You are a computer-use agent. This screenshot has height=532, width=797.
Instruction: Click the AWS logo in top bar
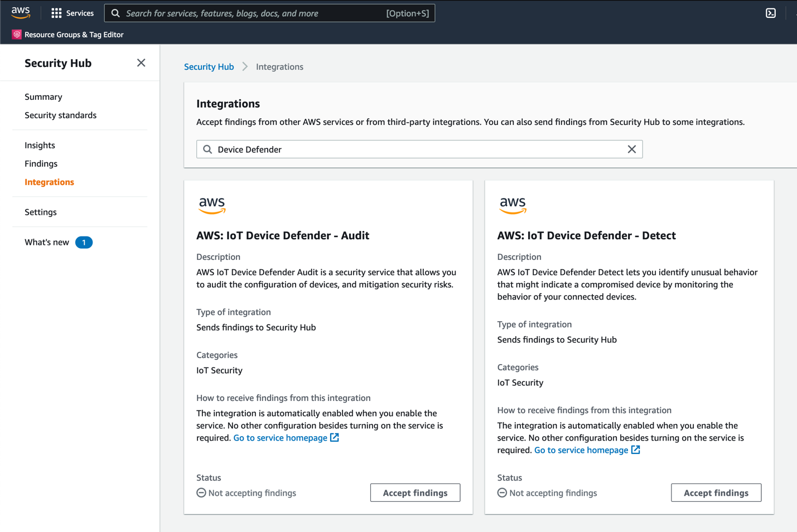point(21,12)
